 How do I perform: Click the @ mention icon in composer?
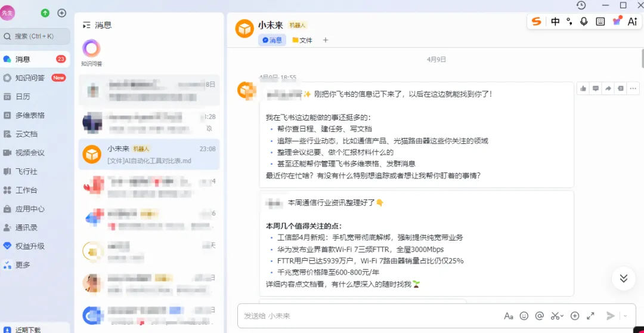click(x=540, y=316)
